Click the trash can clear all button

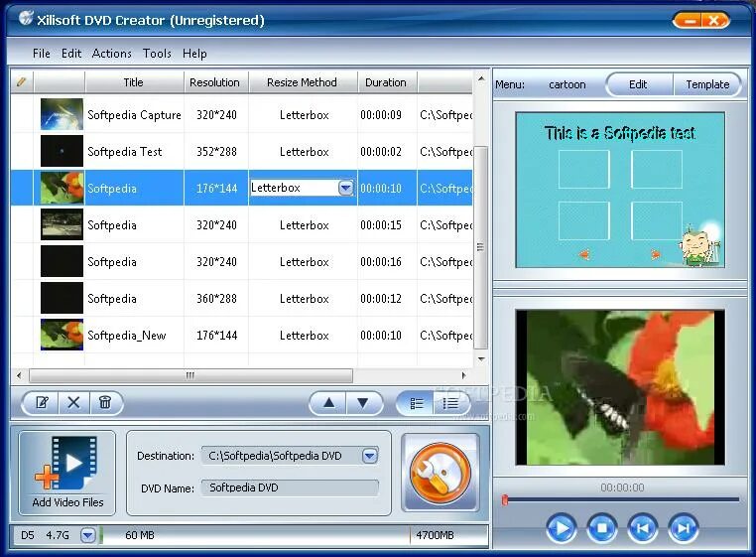click(x=105, y=402)
